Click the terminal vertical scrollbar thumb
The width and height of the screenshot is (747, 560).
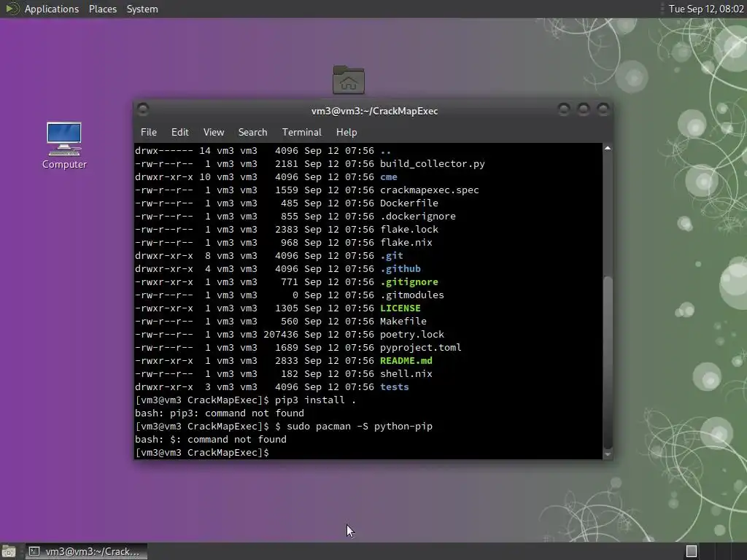click(608, 362)
